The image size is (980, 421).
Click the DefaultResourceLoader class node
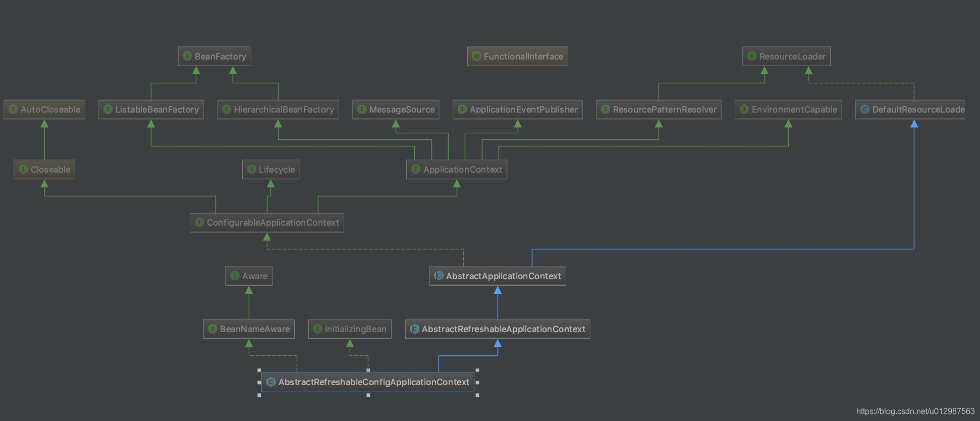[x=910, y=110]
